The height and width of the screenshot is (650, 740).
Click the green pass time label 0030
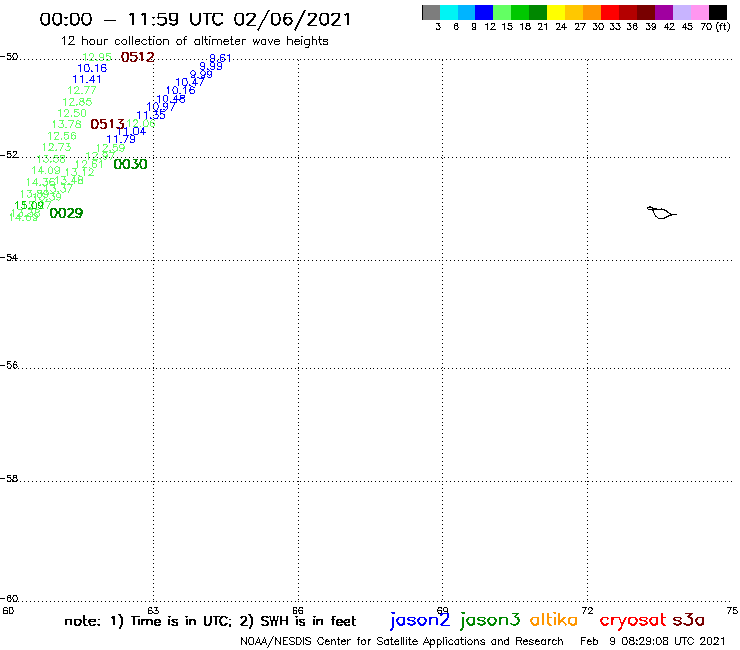tap(130, 164)
